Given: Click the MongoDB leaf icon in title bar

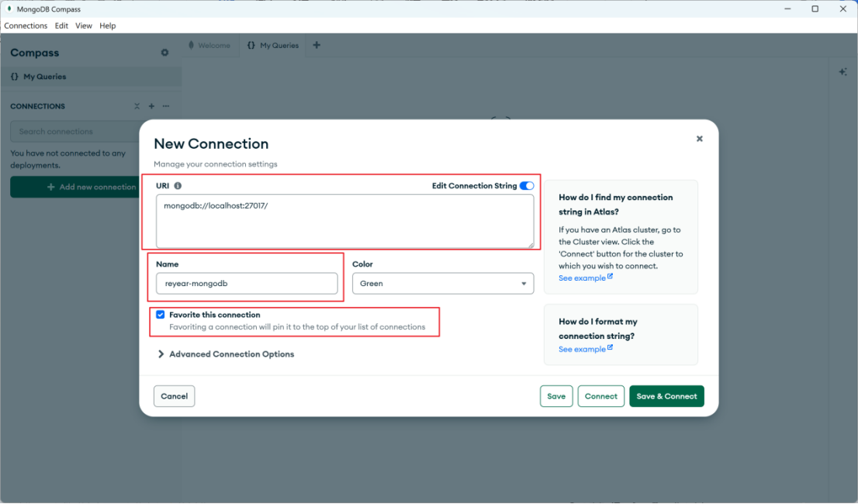Looking at the screenshot, I should point(9,9).
